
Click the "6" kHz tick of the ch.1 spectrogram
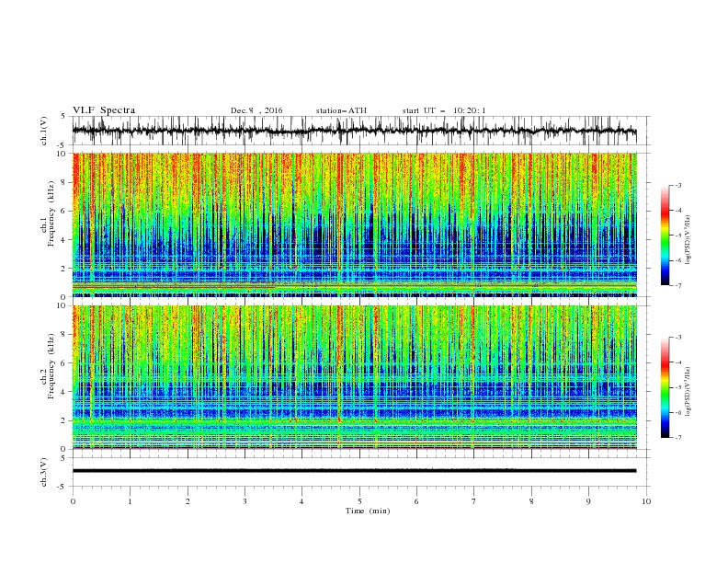[x=64, y=211]
